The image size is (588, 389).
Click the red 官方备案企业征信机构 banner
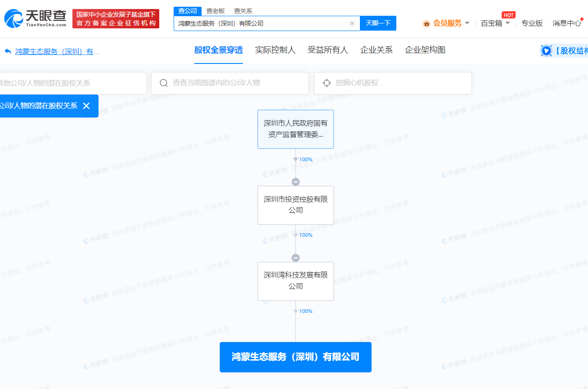click(x=116, y=18)
